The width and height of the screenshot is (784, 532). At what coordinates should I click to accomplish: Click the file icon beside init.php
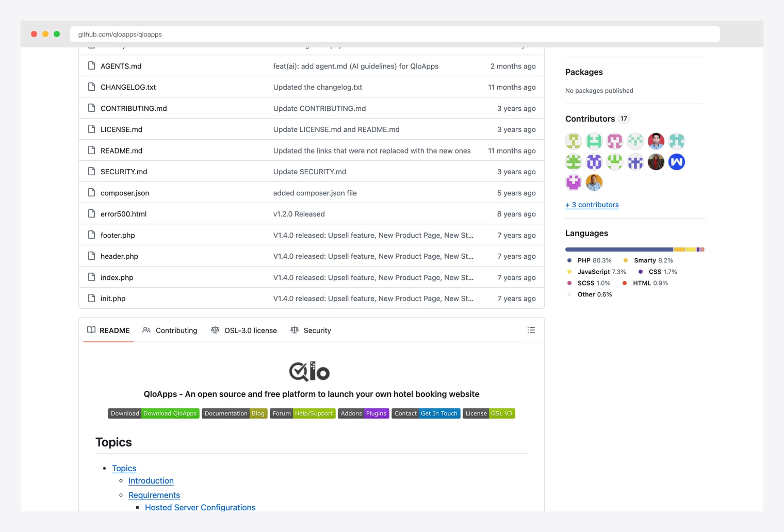(91, 298)
